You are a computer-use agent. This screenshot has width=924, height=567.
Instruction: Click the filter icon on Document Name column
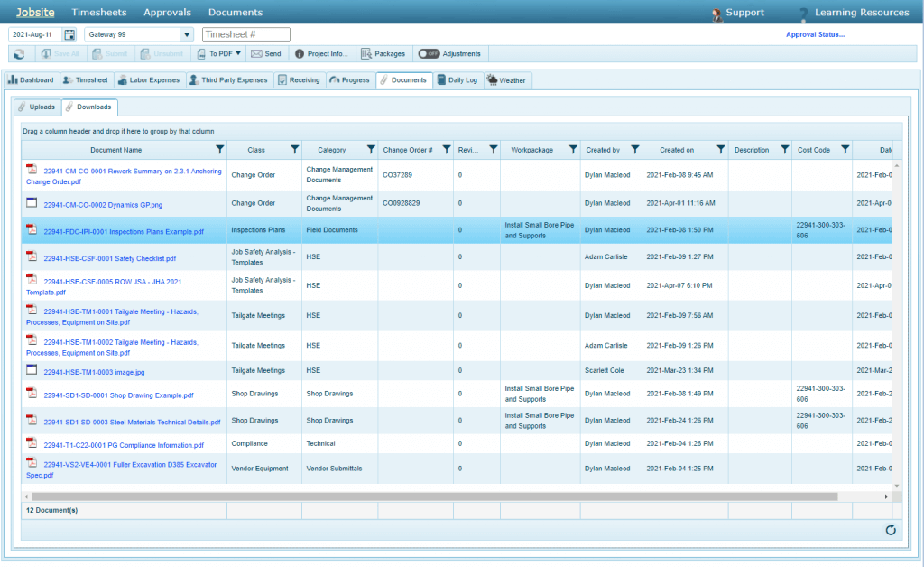click(x=219, y=149)
